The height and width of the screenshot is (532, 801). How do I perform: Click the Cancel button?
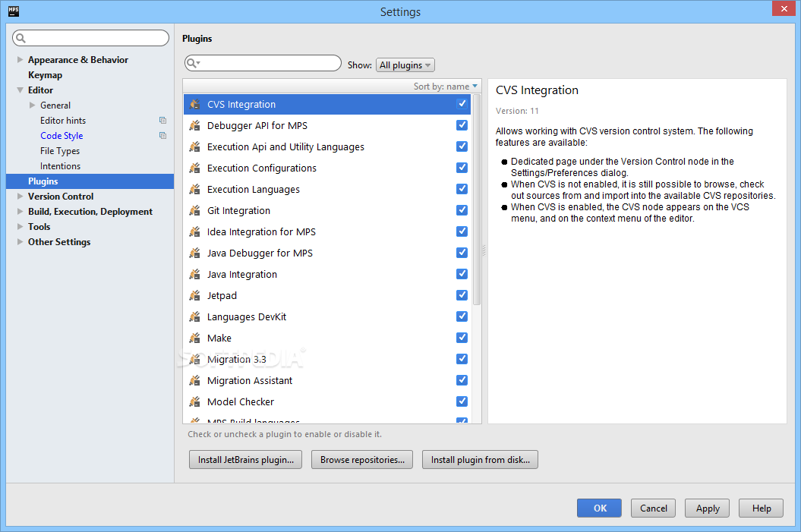click(x=654, y=508)
